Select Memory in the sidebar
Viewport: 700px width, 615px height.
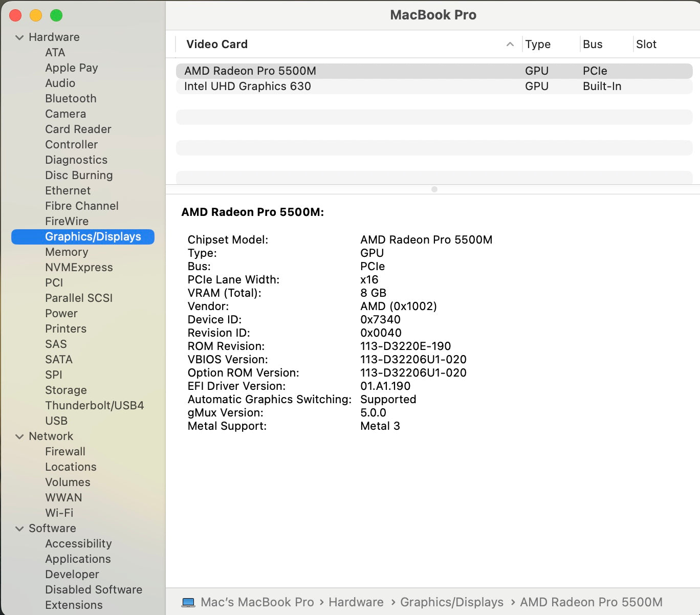click(67, 252)
